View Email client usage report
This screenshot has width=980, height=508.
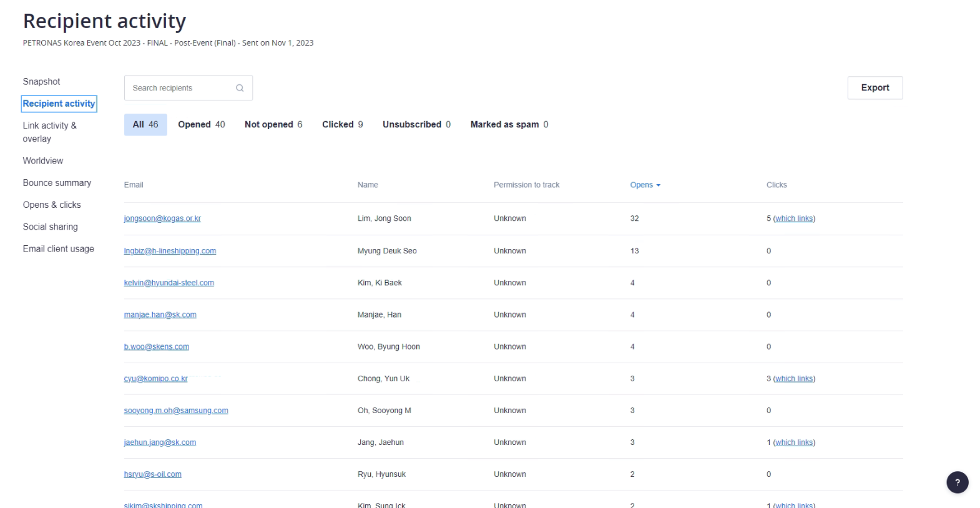[58, 249]
